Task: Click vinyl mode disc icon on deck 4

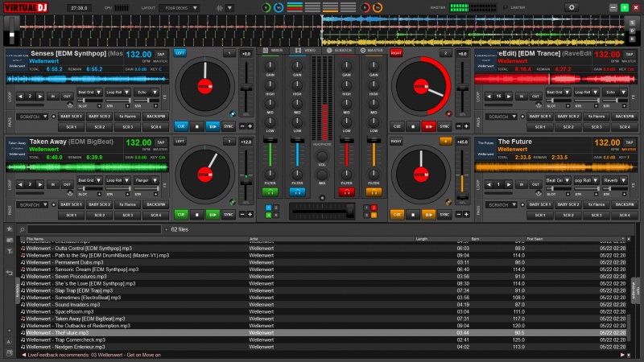Action: click(x=448, y=202)
